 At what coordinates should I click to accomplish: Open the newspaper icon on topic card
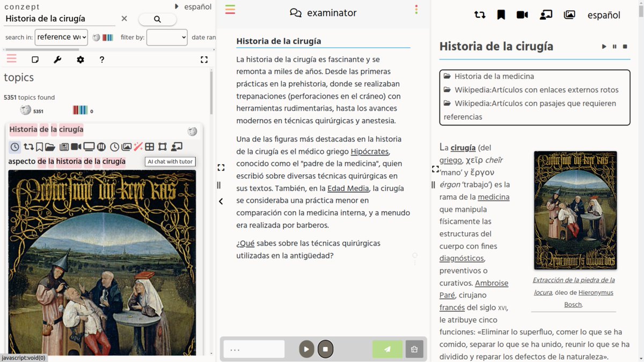pyautogui.click(x=64, y=147)
